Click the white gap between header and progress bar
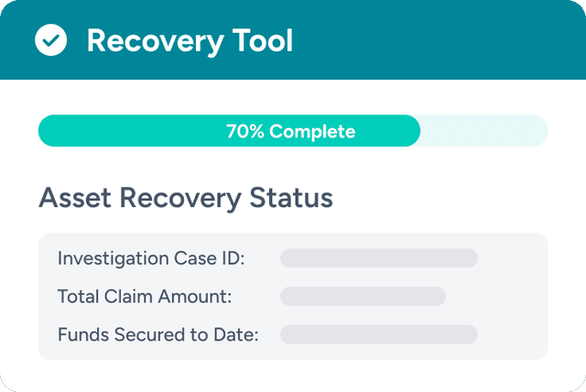Image resolution: width=586 pixels, height=392 pixels. [293, 97]
